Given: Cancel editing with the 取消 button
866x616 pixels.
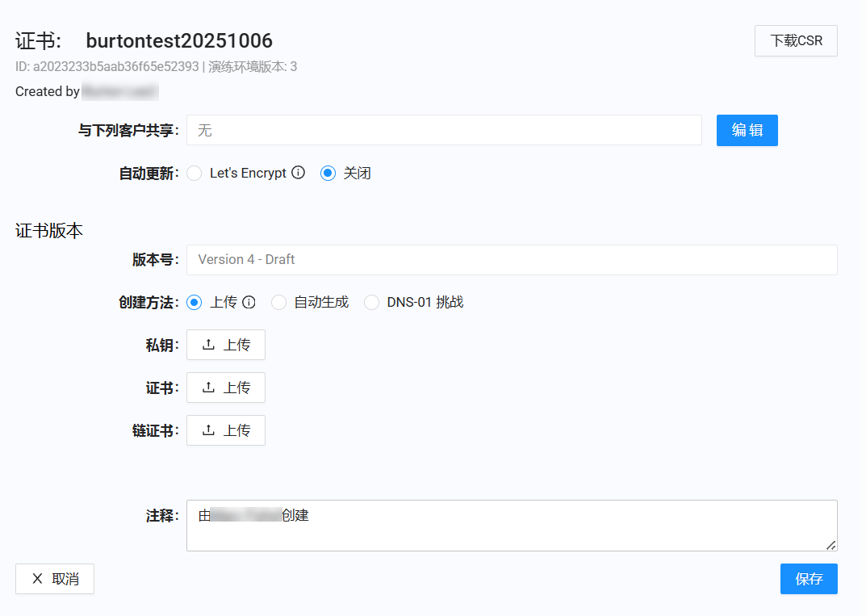Looking at the screenshot, I should coord(54,579).
